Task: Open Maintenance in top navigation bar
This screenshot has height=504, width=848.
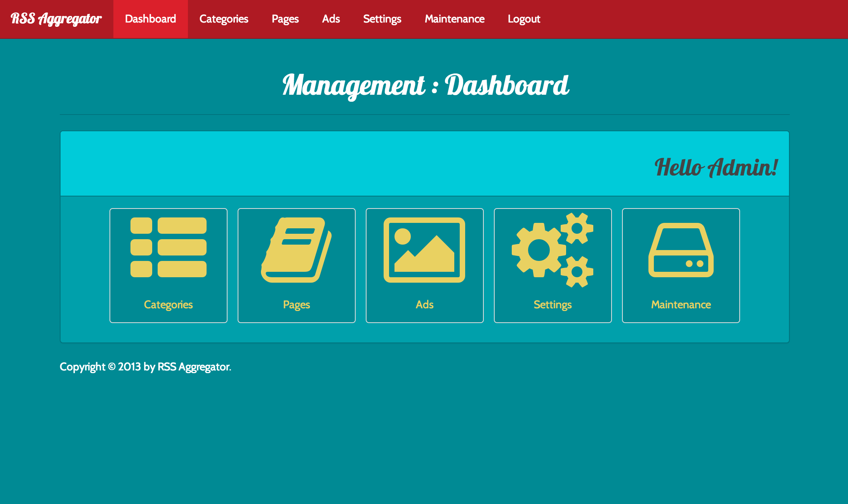Action: click(x=454, y=19)
